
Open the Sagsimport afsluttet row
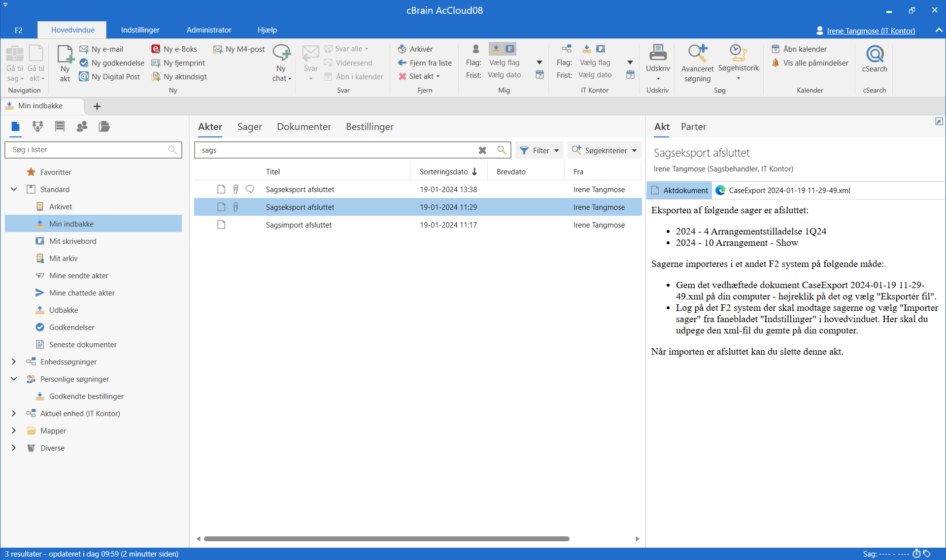(418, 225)
